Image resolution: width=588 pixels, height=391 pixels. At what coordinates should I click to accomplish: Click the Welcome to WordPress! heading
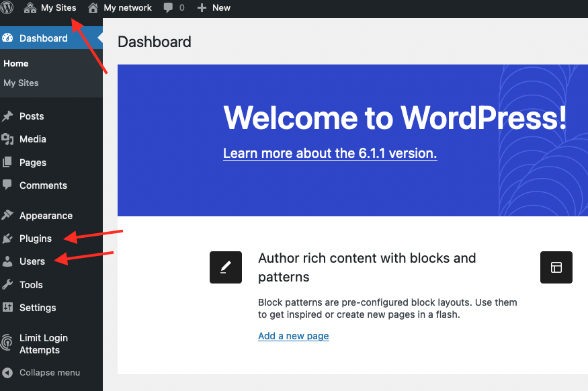395,118
